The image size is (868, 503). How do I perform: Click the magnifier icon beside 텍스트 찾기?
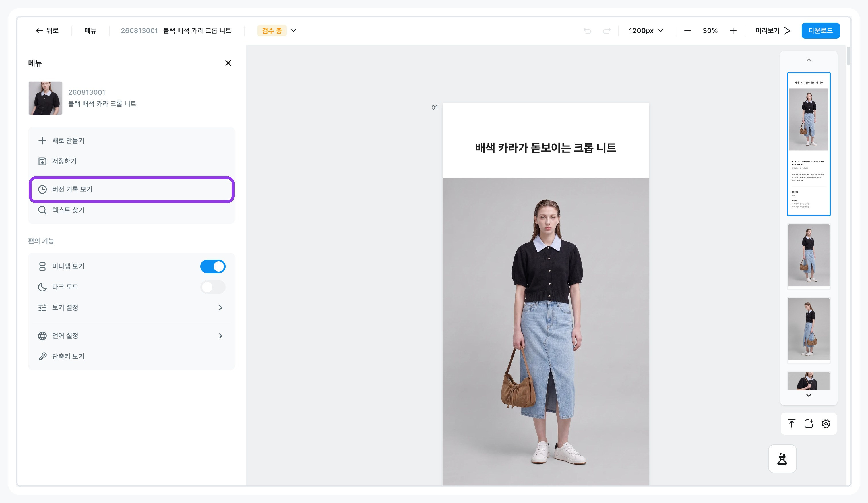point(42,210)
